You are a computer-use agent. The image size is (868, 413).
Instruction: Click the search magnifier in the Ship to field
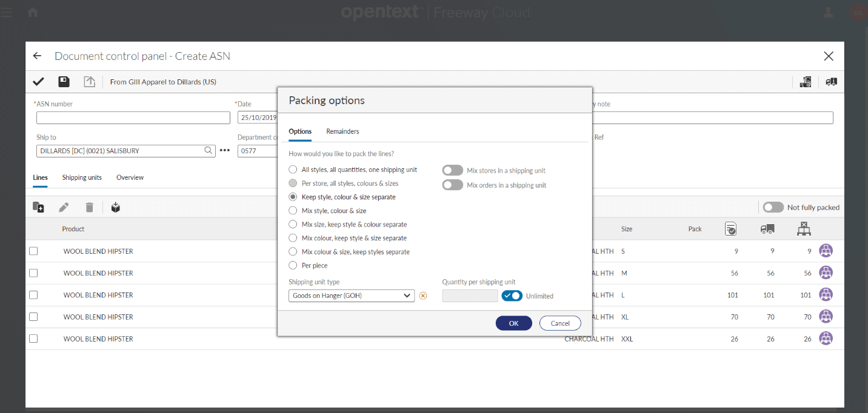208,150
